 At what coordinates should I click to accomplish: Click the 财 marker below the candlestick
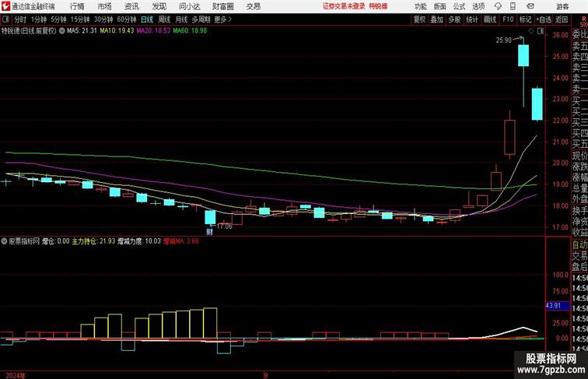(210, 232)
